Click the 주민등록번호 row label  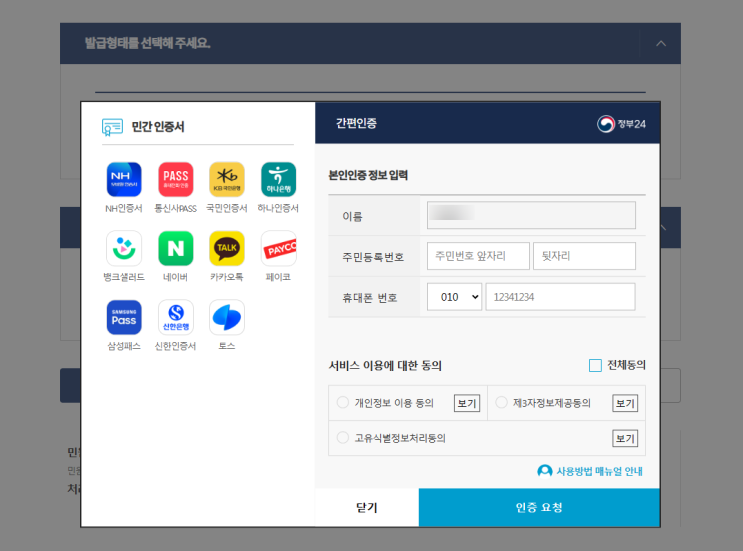point(373,257)
